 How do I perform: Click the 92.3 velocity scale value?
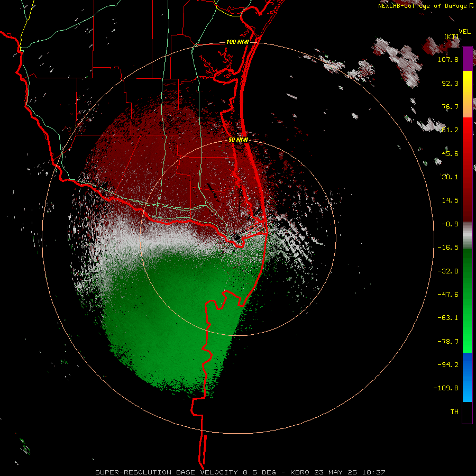pyautogui.click(x=450, y=83)
